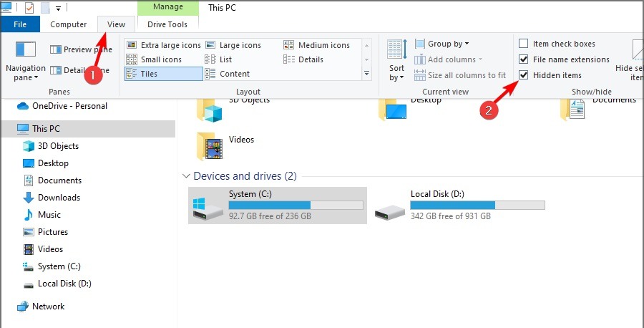Screen dimensions: 644x328
Task: Open the View ribbon tab
Action: click(116, 24)
